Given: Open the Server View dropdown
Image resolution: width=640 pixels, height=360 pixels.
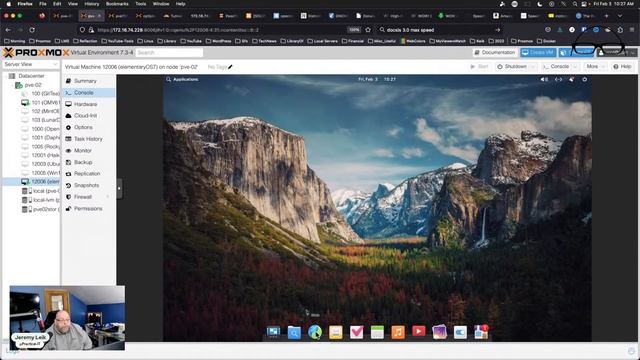Looking at the screenshot, I should pyautogui.click(x=31, y=64).
